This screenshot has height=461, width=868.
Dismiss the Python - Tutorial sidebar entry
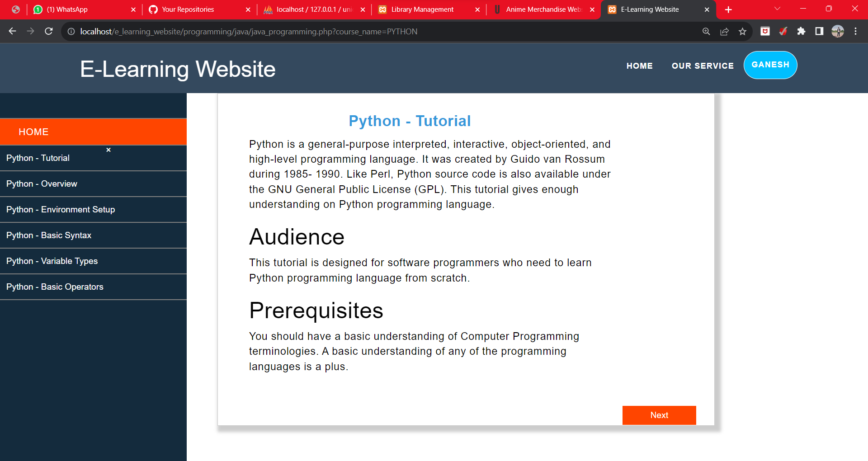pos(108,150)
